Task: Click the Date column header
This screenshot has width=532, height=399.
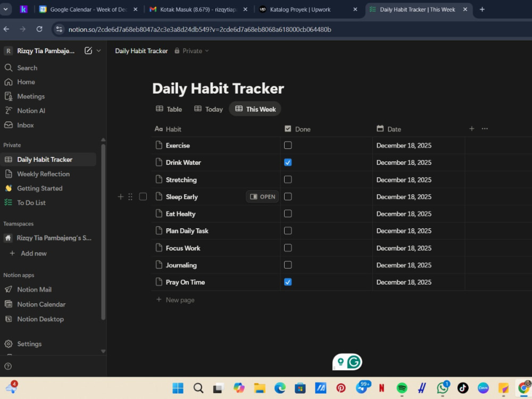Action: (419, 129)
